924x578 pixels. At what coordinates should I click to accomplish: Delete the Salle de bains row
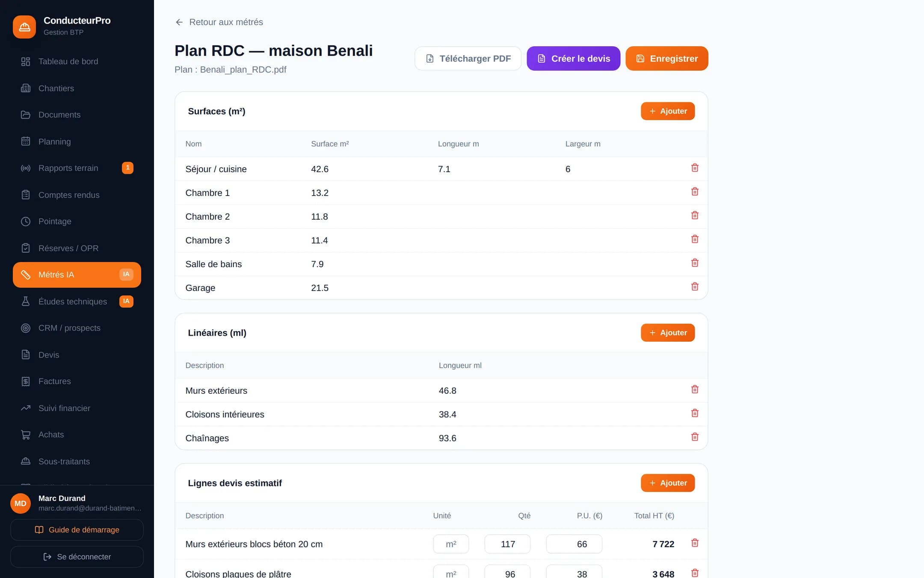pos(695,263)
